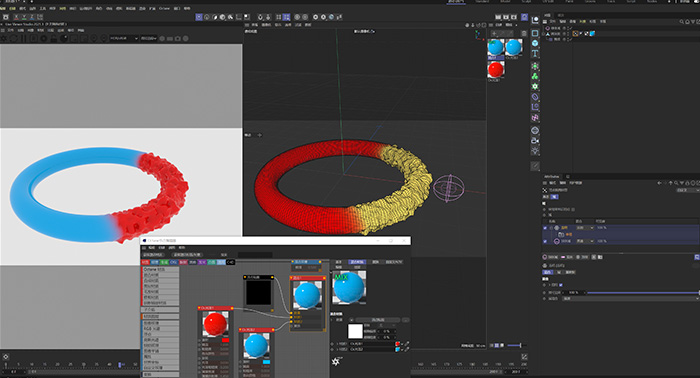Select the red category tab in node editor
Image resolution: width=700 pixels, height=378 pixels.
[145, 262]
